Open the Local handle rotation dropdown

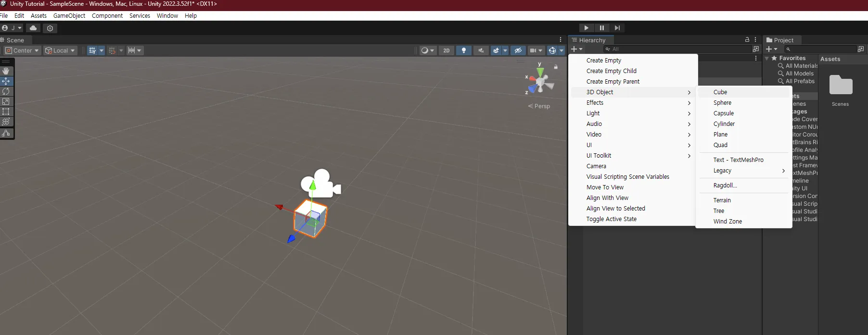[60, 50]
